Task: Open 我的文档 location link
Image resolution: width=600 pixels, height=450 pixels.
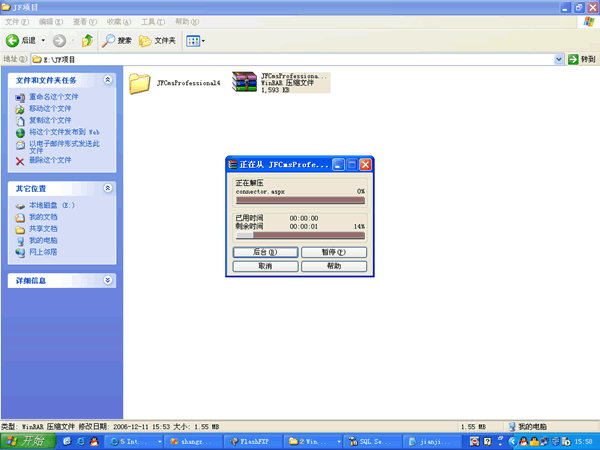Action: [43, 217]
